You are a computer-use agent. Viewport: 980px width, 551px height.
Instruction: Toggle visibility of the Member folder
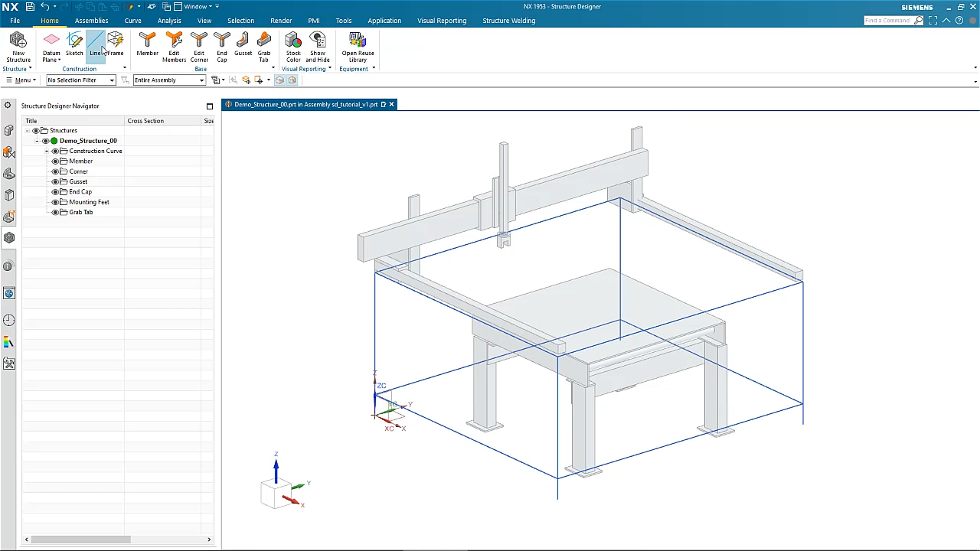54,161
